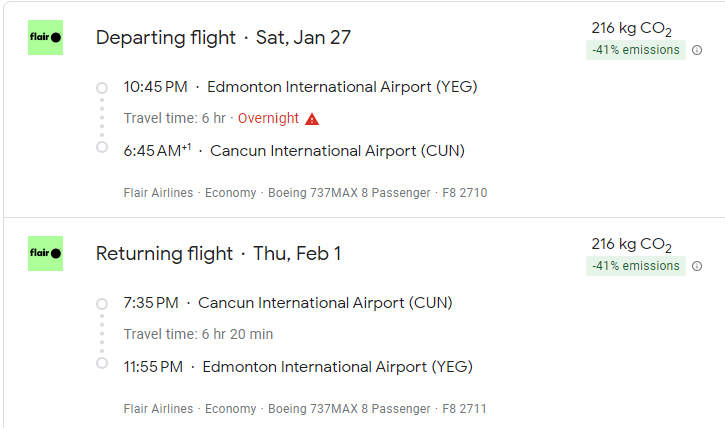
Task: Click the Travel time: 6 hr 20 min text
Action: (x=198, y=334)
